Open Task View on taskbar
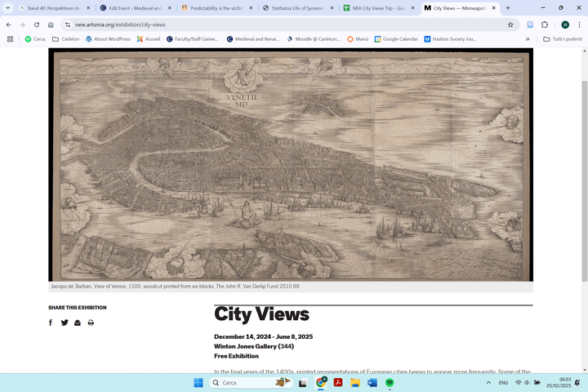 click(x=303, y=383)
